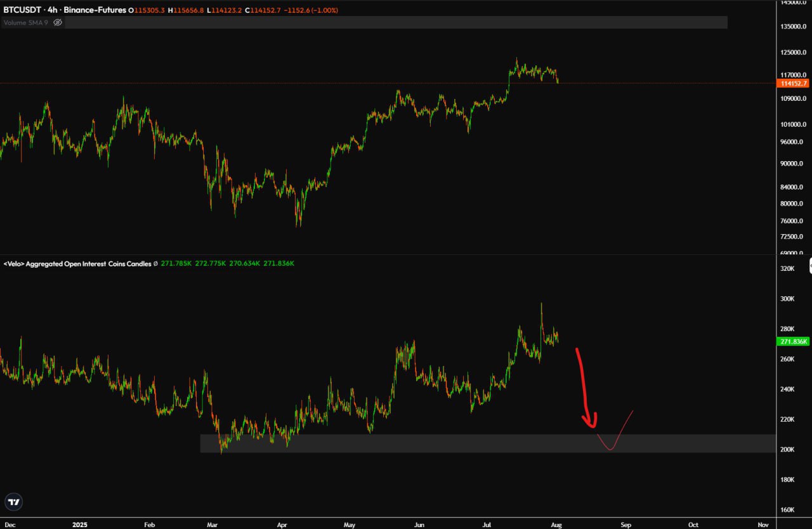Toggle Volume SMA 9 visibility eye icon

[58, 22]
